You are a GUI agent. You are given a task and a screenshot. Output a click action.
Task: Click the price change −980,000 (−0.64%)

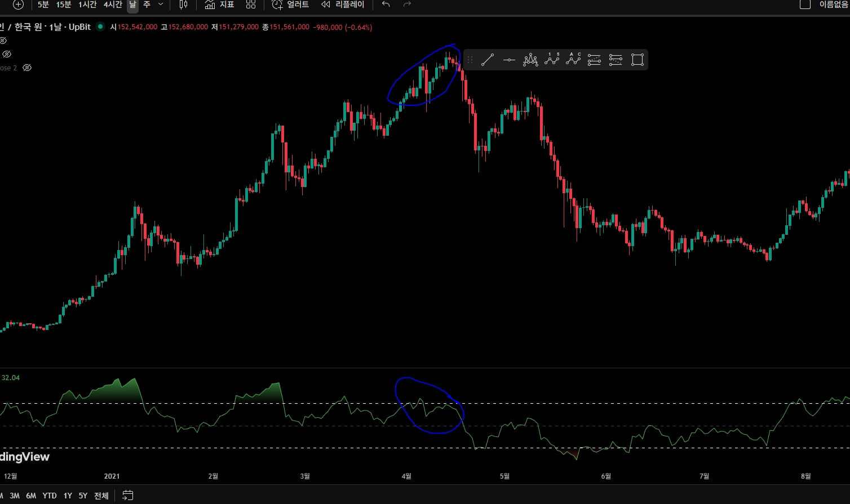tap(342, 27)
